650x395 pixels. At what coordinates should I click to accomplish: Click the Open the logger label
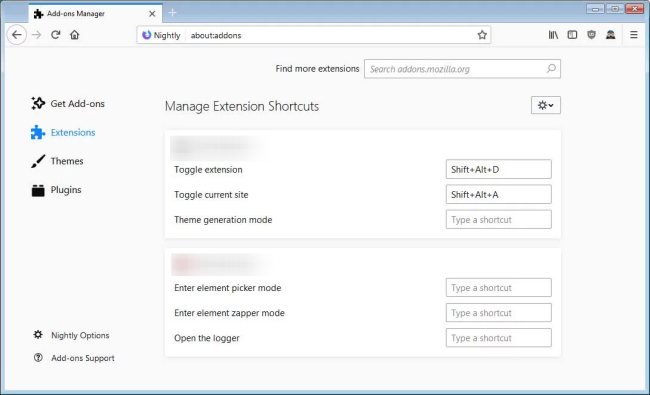207,338
